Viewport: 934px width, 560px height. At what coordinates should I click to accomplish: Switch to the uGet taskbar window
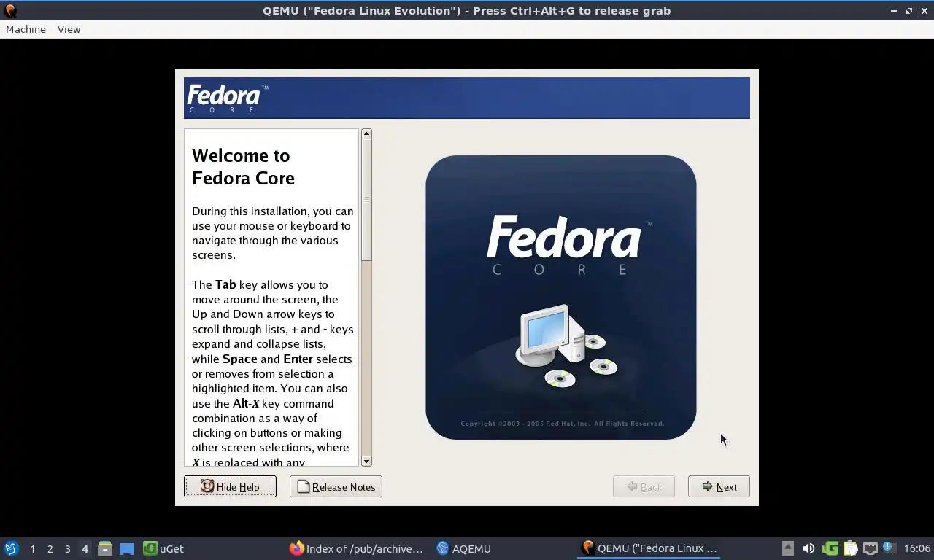tap(163, 548)
